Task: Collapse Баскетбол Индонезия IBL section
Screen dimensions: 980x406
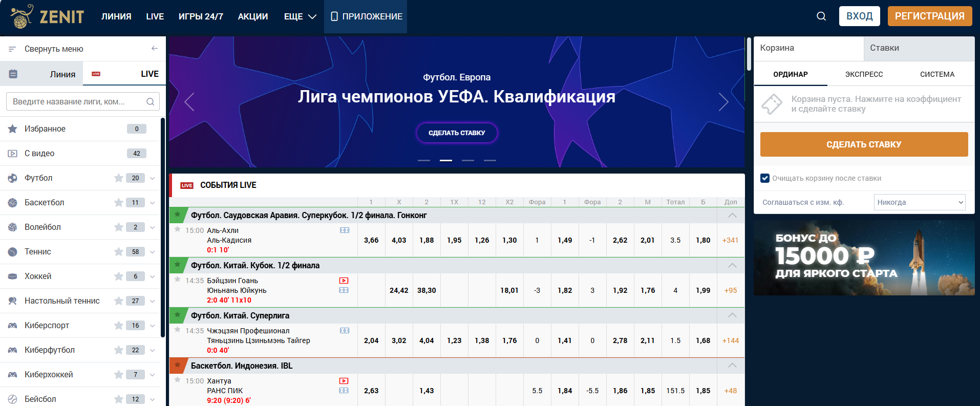Action: point(732,366)
